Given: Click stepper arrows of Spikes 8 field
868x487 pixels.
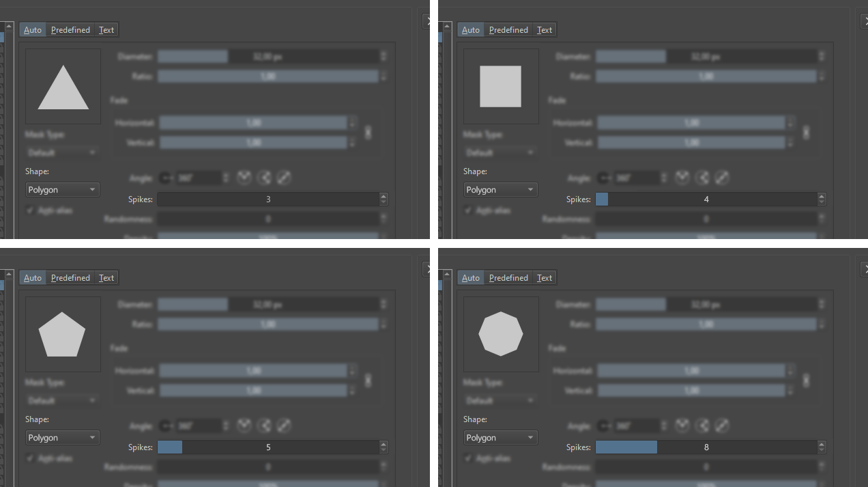Looking at the screenshot, I should (x=822, y=447).
